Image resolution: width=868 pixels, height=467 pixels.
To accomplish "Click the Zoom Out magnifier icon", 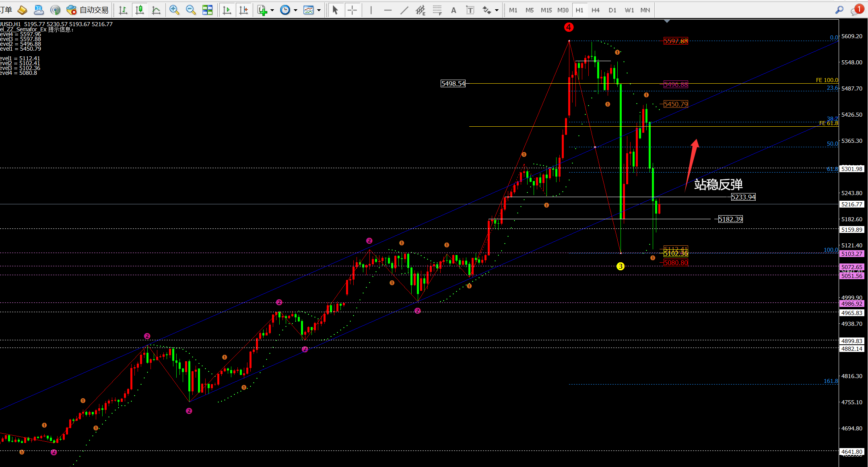I will (191, 10).
